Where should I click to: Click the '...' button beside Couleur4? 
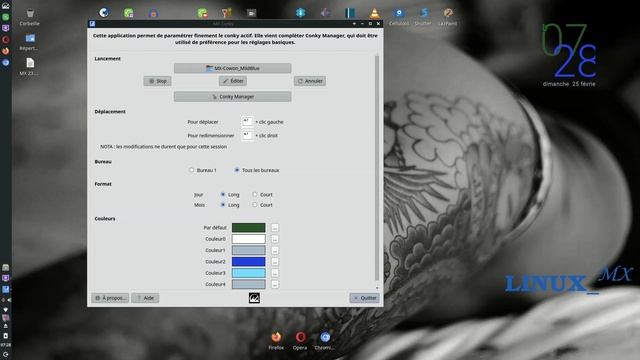[x=275, y=284]
